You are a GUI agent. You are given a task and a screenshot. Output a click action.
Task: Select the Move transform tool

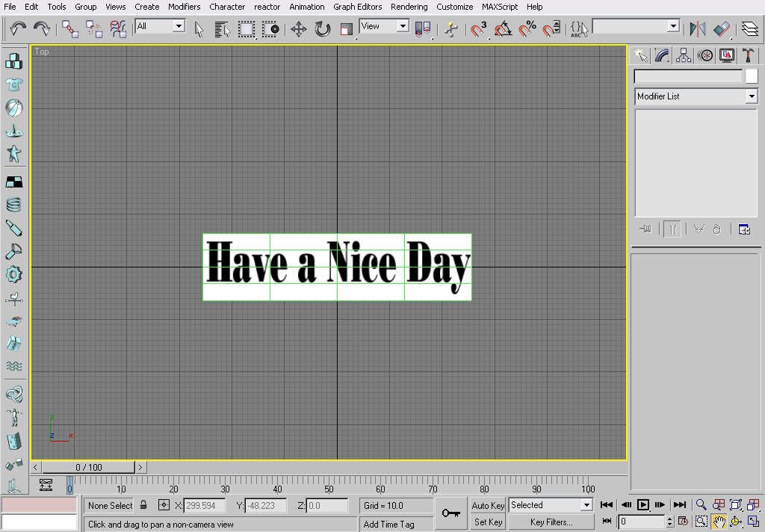coord(299,29)
